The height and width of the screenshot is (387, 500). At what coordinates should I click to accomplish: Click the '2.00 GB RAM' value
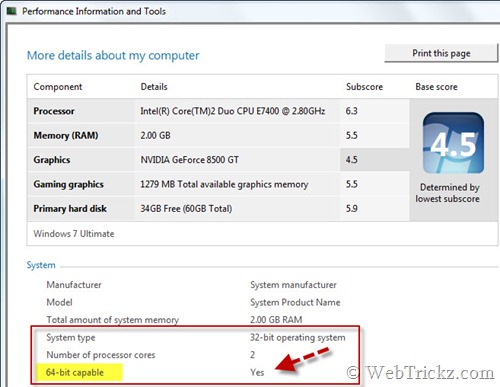276,320
